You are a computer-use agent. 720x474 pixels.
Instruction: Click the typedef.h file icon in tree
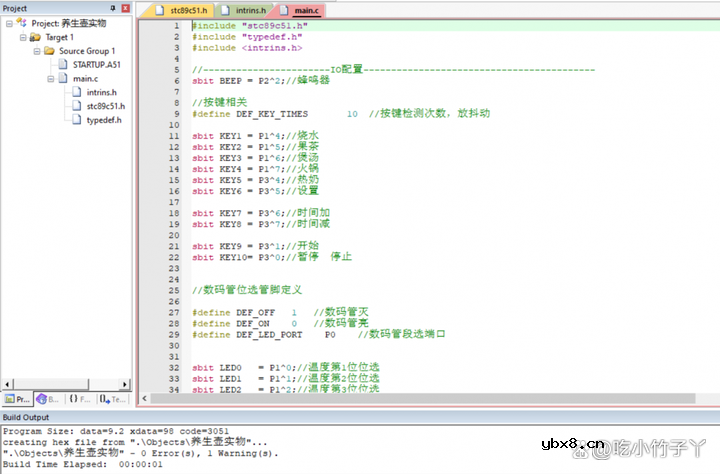coord(77,120)
